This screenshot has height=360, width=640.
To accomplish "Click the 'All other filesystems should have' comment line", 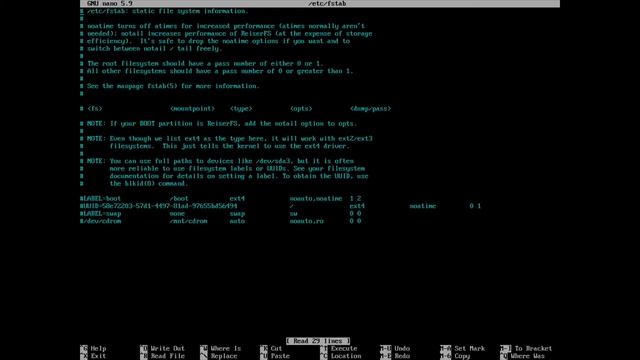I will click(217, 71).
